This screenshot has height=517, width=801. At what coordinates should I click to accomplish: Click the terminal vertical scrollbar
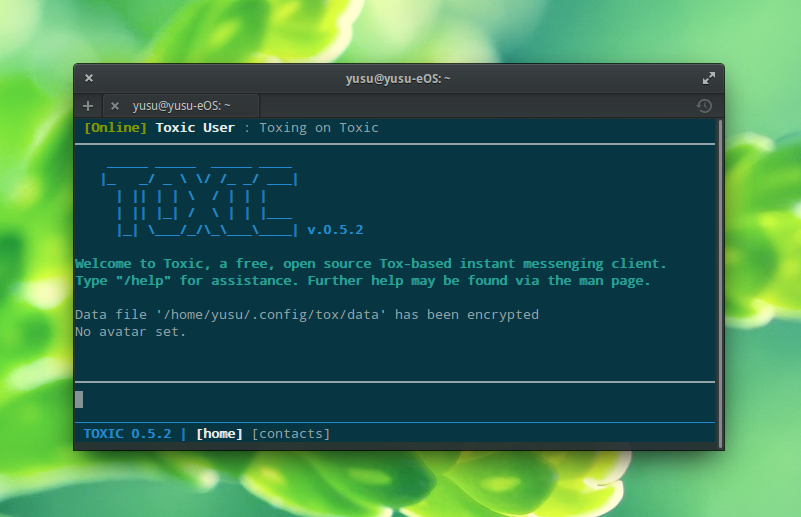(x=720, y=284)
